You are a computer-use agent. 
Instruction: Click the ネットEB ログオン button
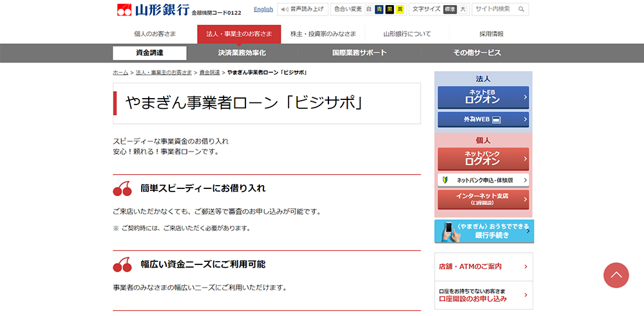pos(483,97)
